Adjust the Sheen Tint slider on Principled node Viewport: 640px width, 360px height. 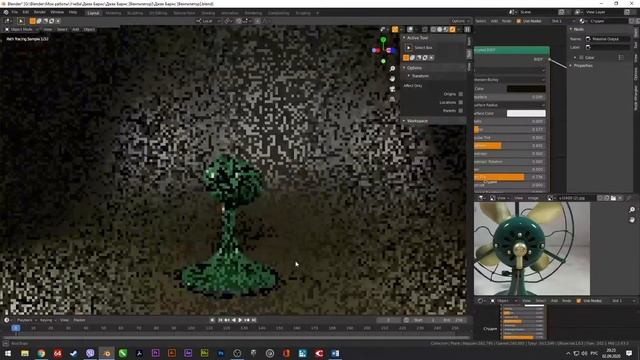tap(509, 177)
